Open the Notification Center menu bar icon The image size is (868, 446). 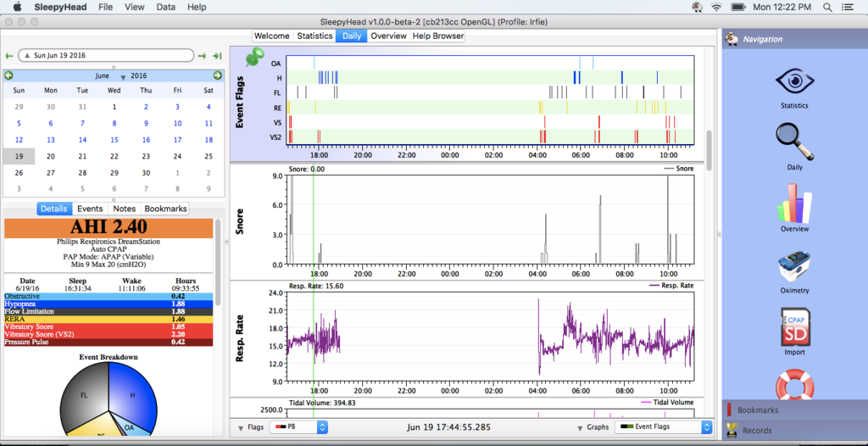(x=847, y=7)
